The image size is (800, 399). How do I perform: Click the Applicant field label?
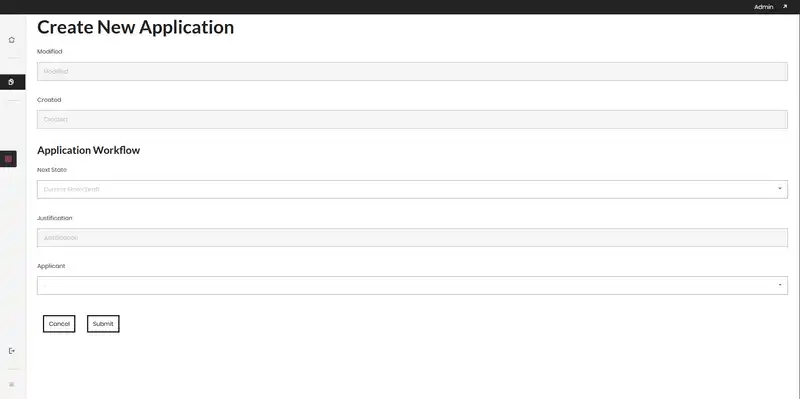[x=51, y=266]
